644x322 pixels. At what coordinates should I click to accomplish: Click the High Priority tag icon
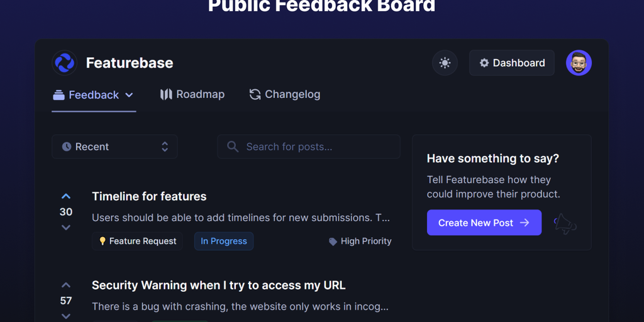click(x=333, y=241)
